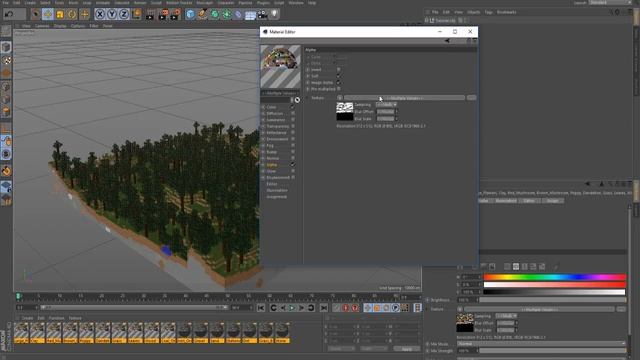
Task: Toggle the Y axis lock
Action: (x=111, y=15)
